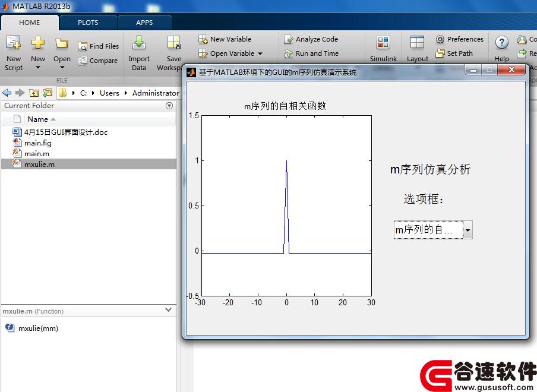
Task: Open the Help question-mark icon
Action: [501, 42]
